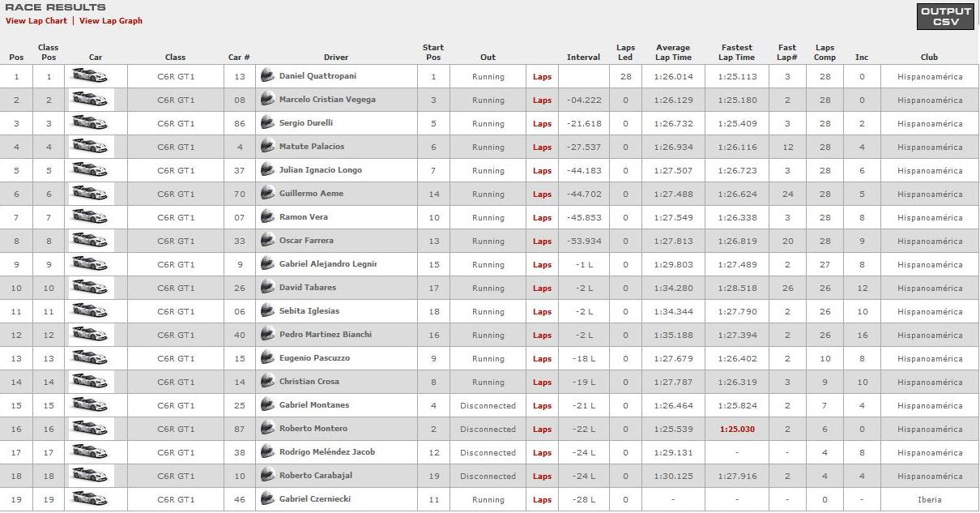Image resolution: width=980 pixels, height=513 pixels.
Task: Click the helmet icon beside Ramon Vera
Action: [x=267, y=217]
